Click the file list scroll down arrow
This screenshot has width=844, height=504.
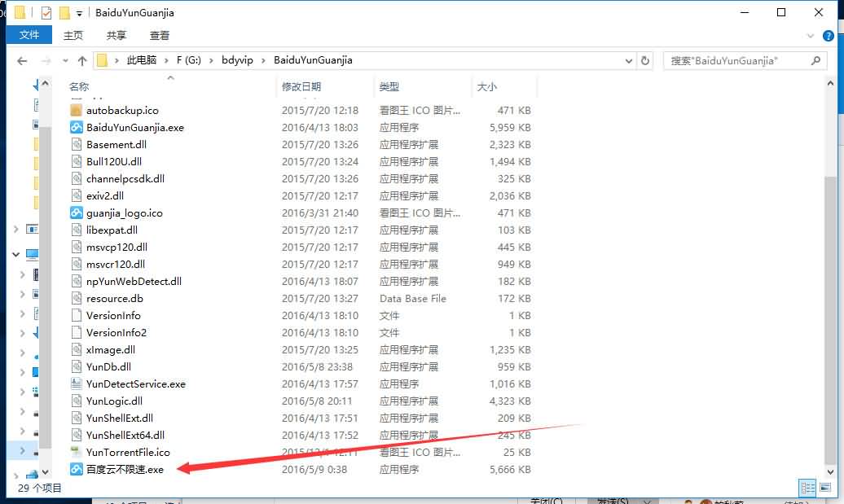click(830, 472)
